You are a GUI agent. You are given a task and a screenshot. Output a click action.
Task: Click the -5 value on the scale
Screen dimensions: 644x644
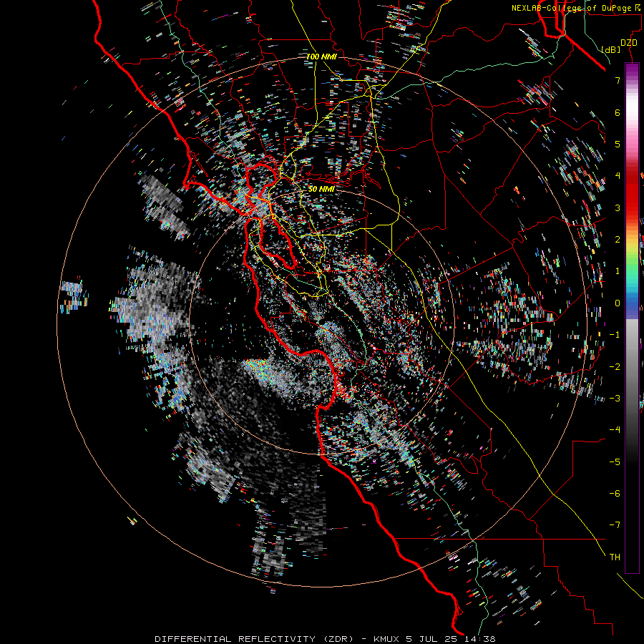pyautogui.click(x=615, y=462)
